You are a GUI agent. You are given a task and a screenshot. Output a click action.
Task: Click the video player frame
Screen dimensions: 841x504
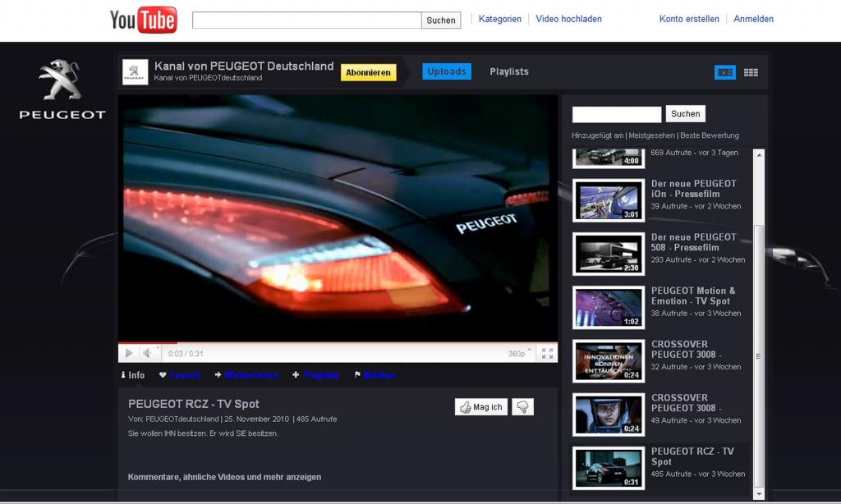tap(338, 218)
